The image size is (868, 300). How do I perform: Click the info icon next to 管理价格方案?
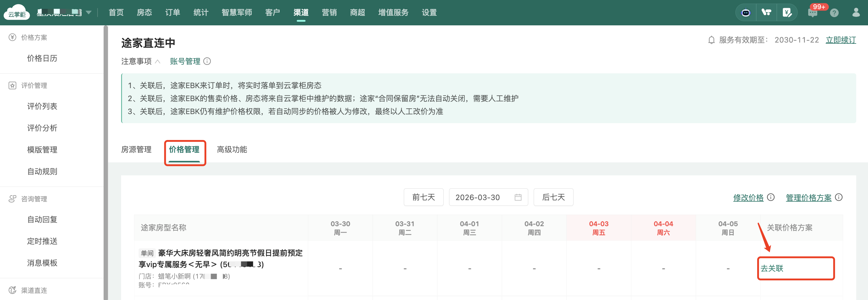(839, 197)
